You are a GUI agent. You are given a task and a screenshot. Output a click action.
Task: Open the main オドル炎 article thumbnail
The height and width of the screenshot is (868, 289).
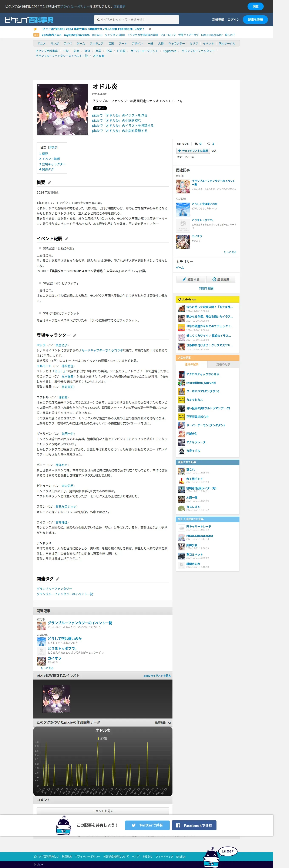[63, 110]
